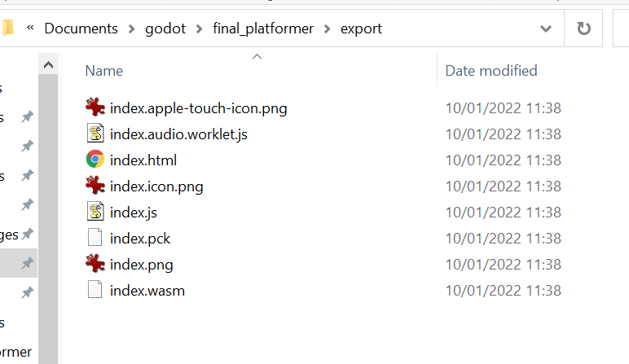This screenshot has height=364, width=629.
Task: Navigate to final_platformer in the breadcrumb
Action: (262, 29)
